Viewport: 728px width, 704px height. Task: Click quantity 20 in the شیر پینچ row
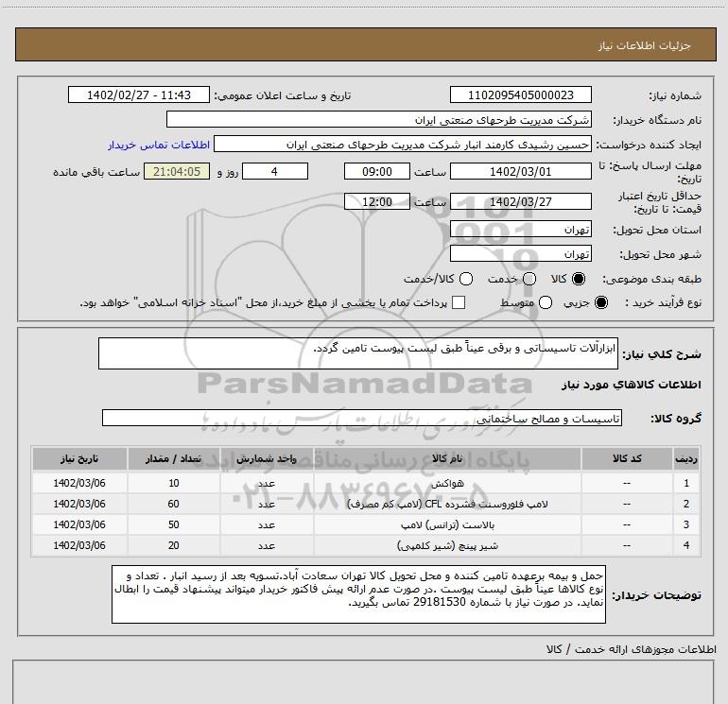pyautogui.click(x=174, y=545)
